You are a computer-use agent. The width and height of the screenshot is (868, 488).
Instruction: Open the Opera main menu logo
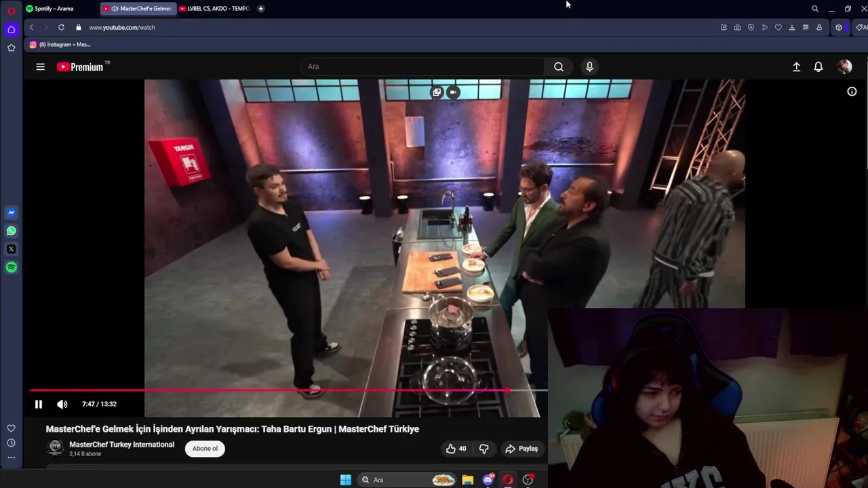[x=11, y=11]
